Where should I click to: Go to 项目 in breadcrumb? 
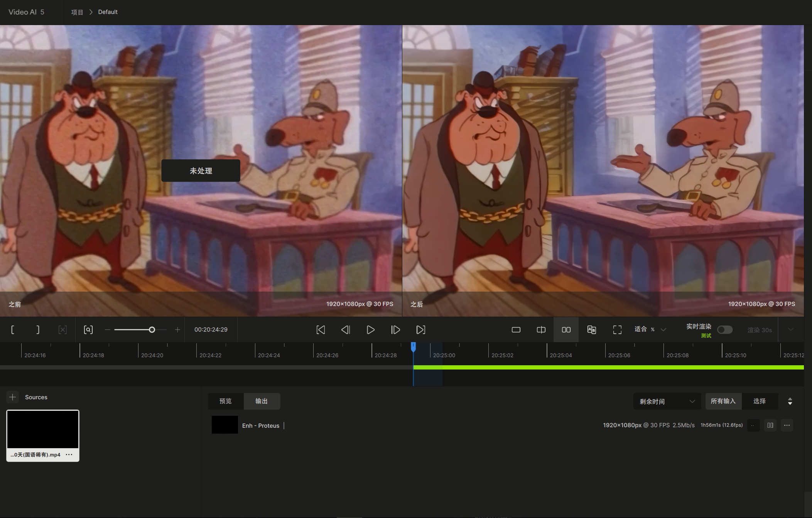coord(77,12)
